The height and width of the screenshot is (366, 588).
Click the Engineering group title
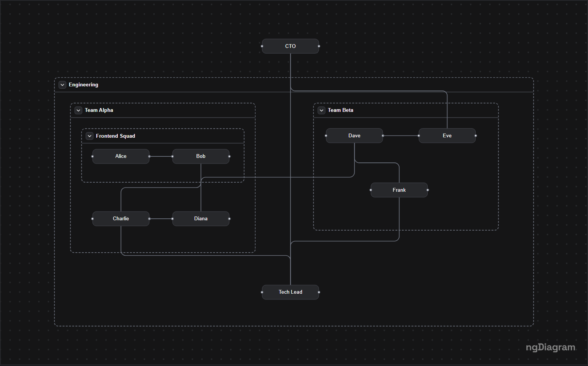point(83,85)
